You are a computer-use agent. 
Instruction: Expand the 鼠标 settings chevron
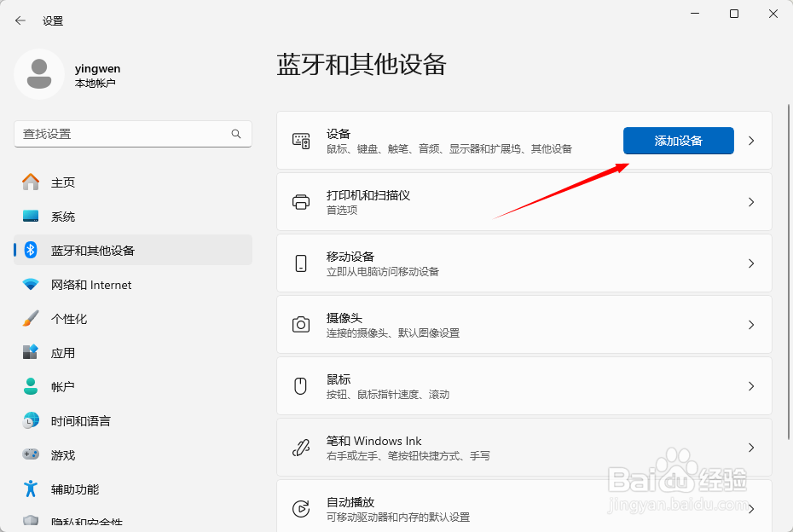point(750,385)
